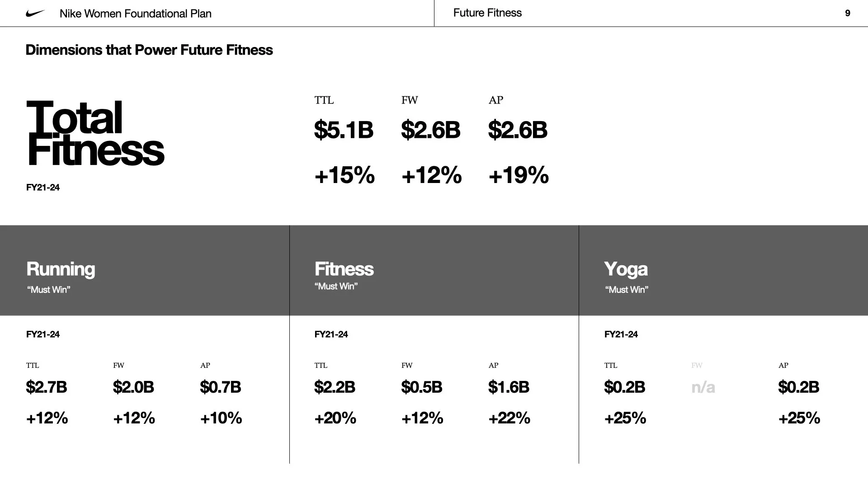Select Yoga's +25% AP growth figure

pos(799,418)
